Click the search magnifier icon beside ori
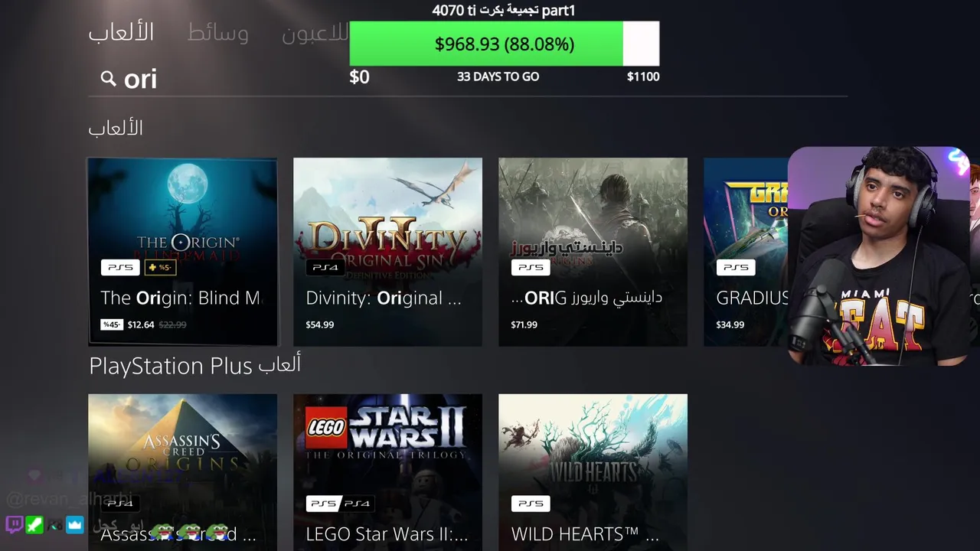 [108, 78]
